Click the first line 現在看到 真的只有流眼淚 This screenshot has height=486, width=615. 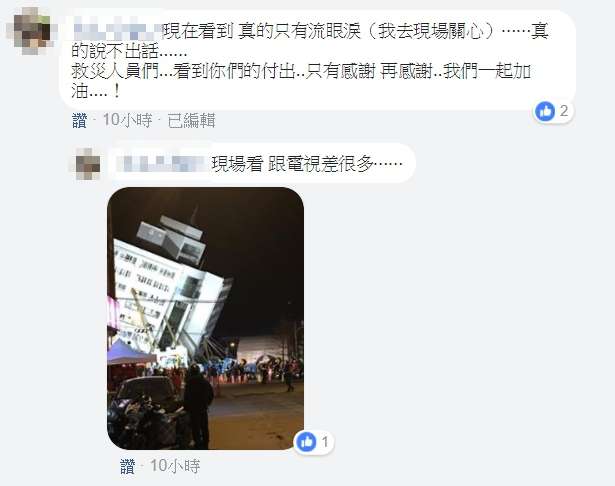[262, 31]
